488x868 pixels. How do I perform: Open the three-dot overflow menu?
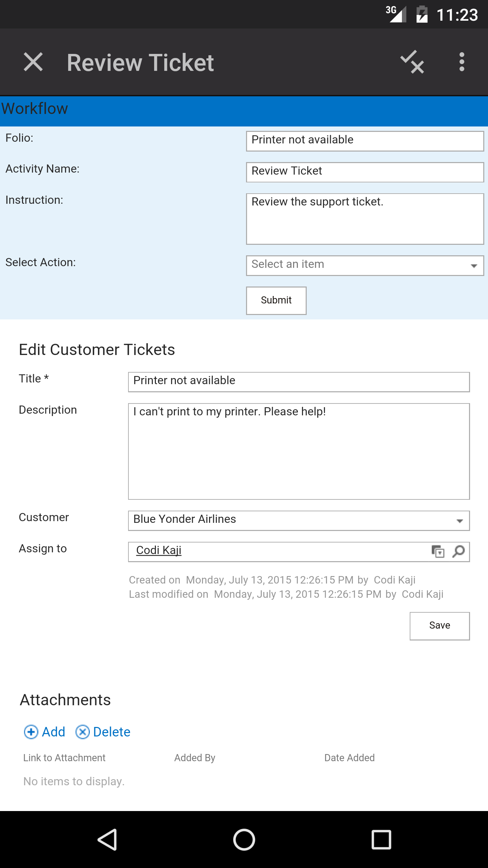[462, 62]
